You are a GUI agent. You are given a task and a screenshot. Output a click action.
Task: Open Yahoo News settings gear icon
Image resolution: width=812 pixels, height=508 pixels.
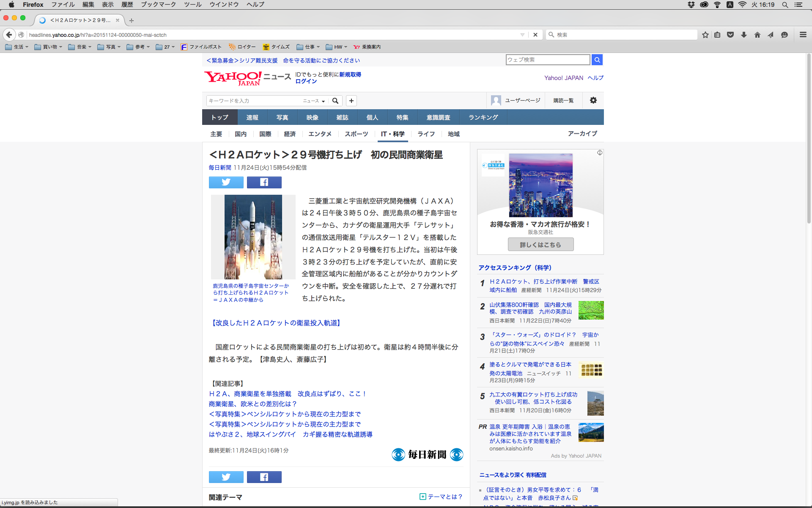(x=593, y=100)
